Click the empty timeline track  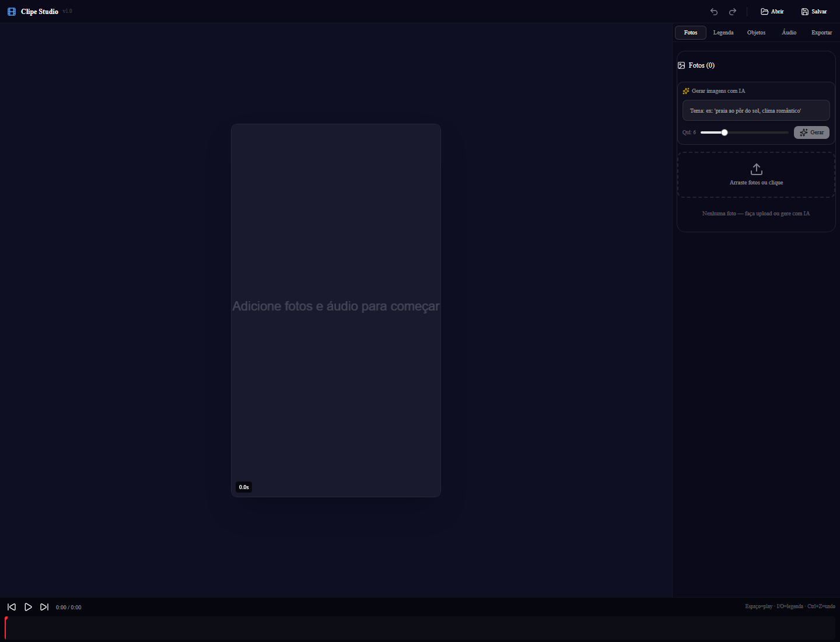(420, 627)
